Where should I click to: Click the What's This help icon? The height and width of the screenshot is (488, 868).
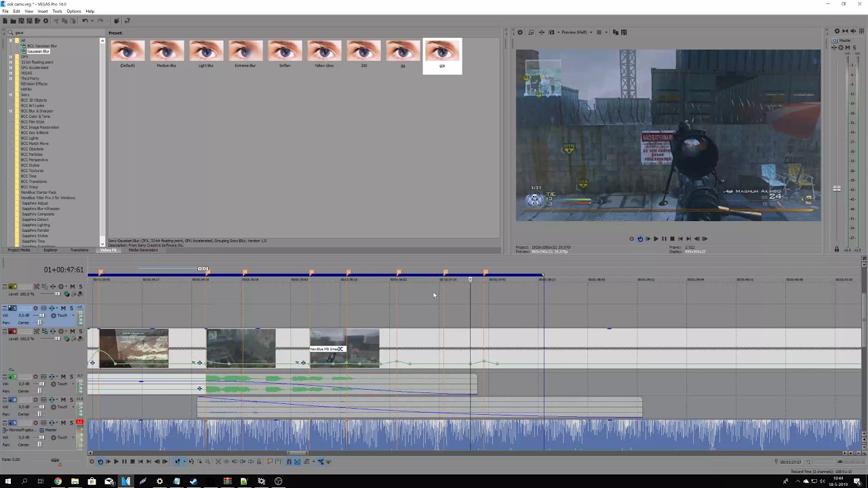tap(127, 21)
